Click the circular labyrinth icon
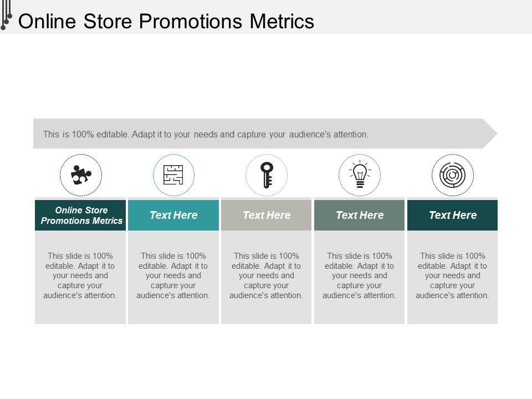532x399 pixels. coord(453,175)
